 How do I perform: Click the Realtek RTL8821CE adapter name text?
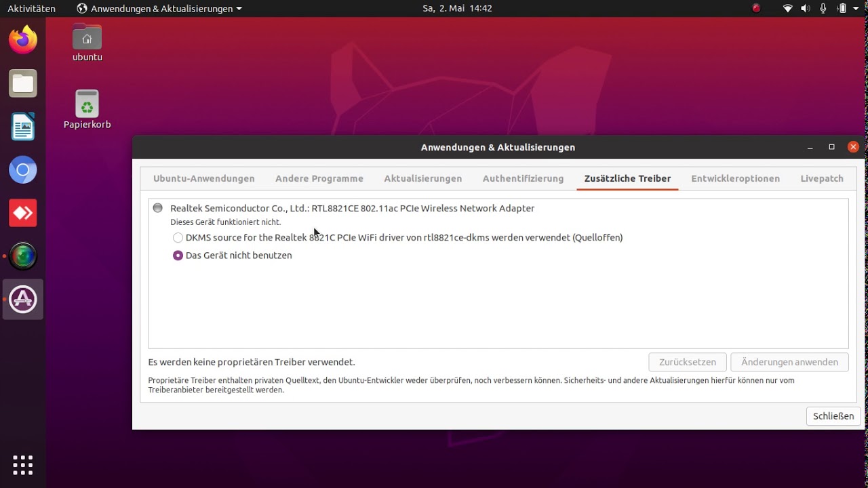[353, 208]
